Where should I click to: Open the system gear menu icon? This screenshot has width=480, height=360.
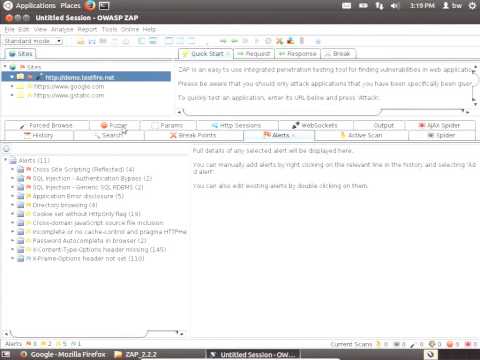point(472,6)
